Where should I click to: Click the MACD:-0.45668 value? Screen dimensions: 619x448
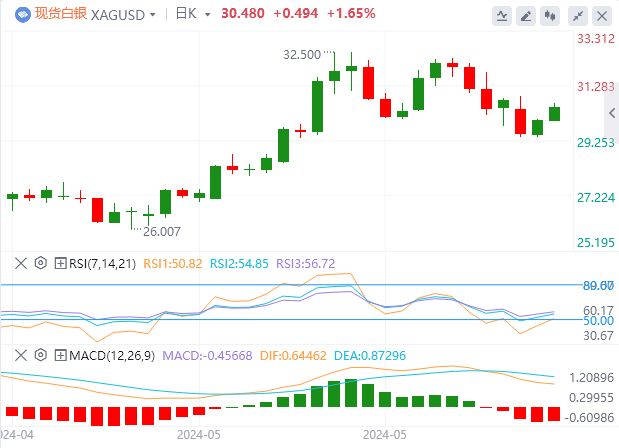pyautogui.click(x=207, y=356)
